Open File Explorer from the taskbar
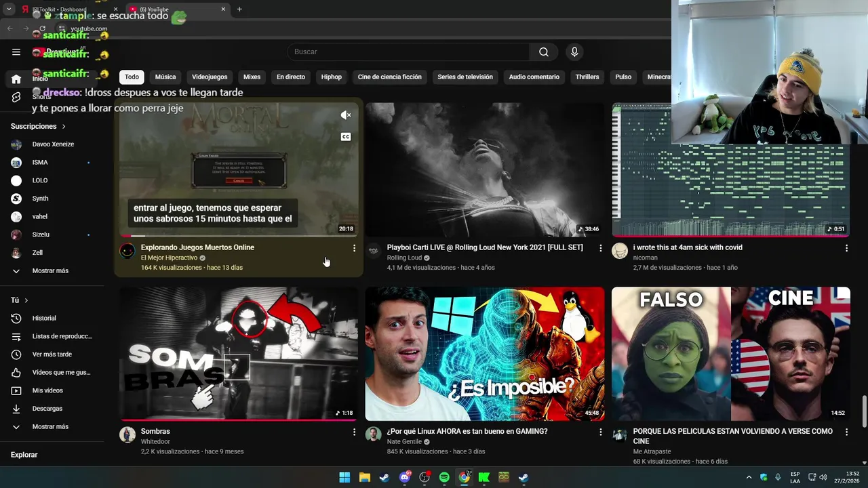The height and width of the screenshot is (488, 868). pos(364,477)
